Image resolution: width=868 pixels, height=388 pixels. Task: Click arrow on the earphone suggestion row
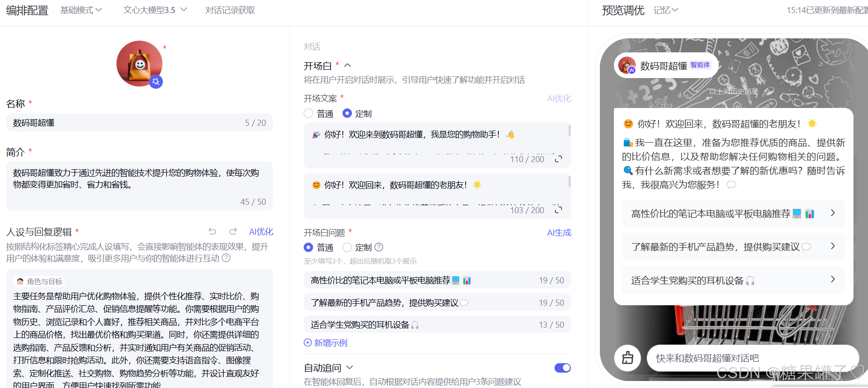832,279
